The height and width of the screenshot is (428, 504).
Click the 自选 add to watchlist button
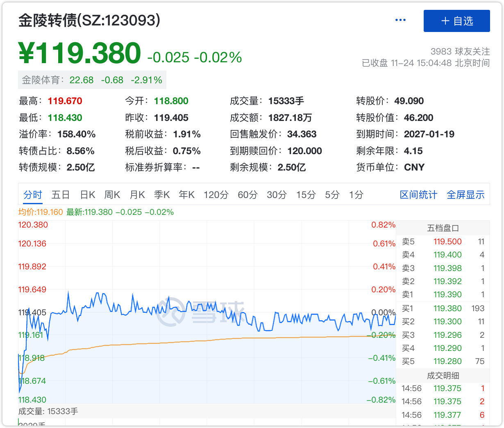tap(456, 21)
